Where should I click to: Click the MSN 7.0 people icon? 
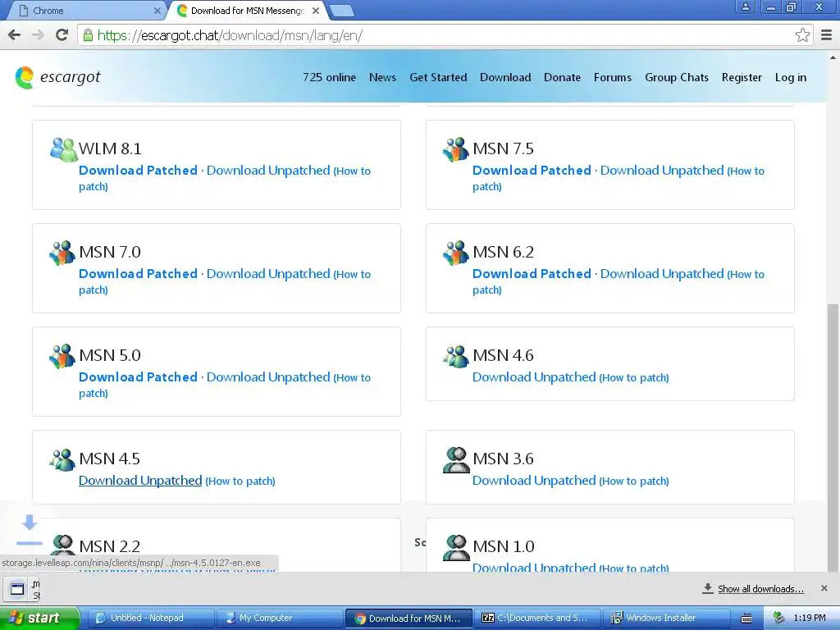pyautogui.click(x=62, y=253)
